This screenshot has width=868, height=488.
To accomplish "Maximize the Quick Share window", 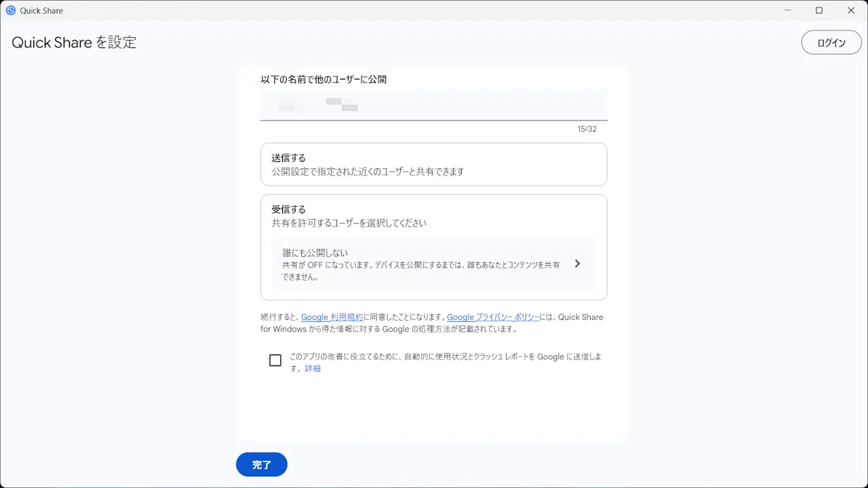I will tap(819, 10).
